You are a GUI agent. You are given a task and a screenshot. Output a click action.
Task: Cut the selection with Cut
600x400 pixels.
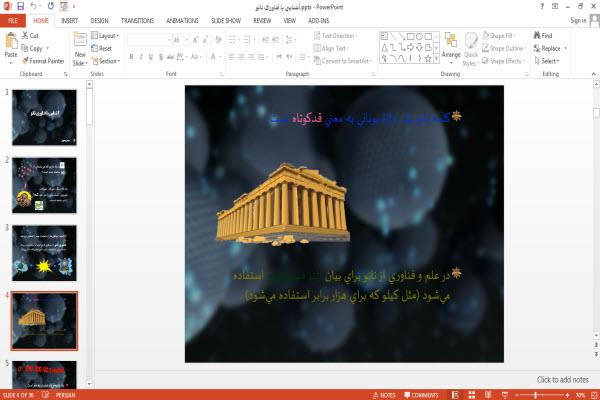30,36
